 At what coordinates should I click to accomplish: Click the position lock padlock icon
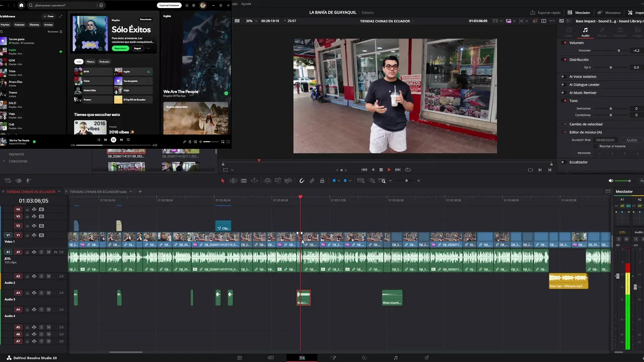point(322,181)
